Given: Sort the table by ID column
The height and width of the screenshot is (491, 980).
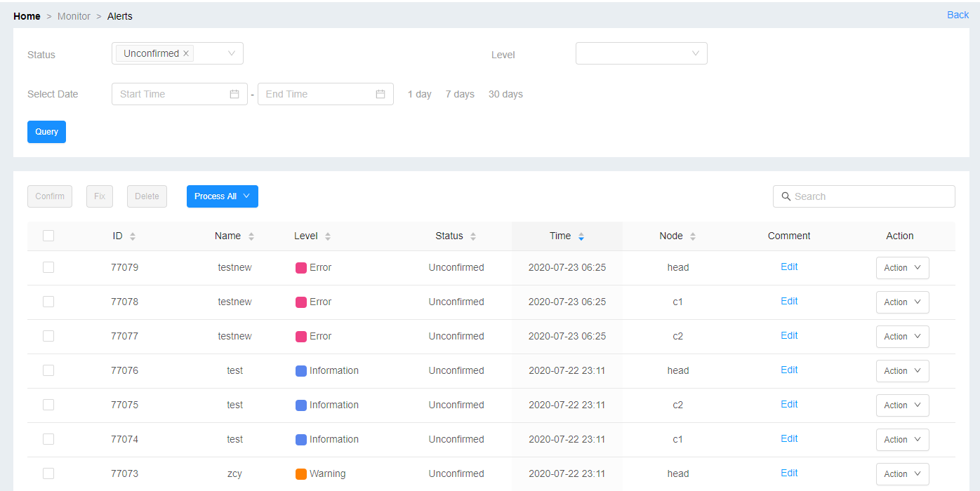Looking at the screenshot, I should 133,236.
